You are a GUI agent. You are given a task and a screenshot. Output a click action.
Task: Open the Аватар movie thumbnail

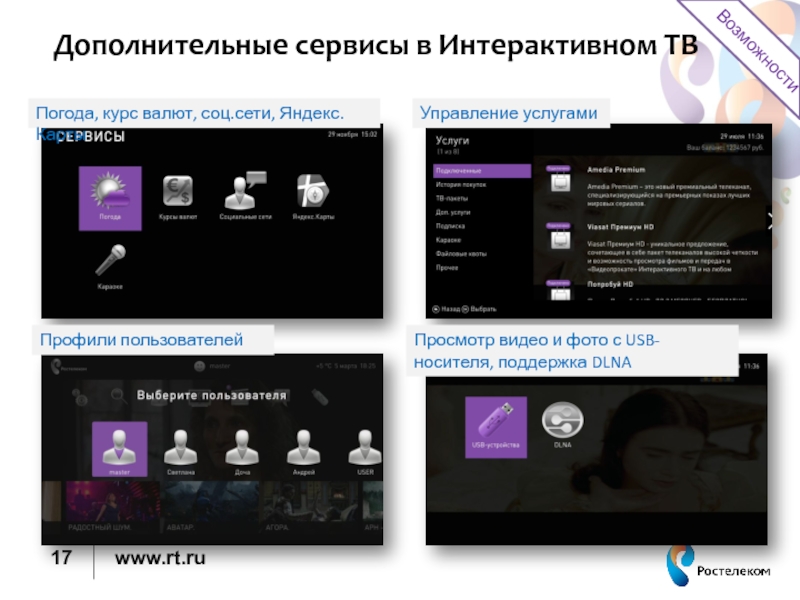pyautogui.click(x=210, y=507)
